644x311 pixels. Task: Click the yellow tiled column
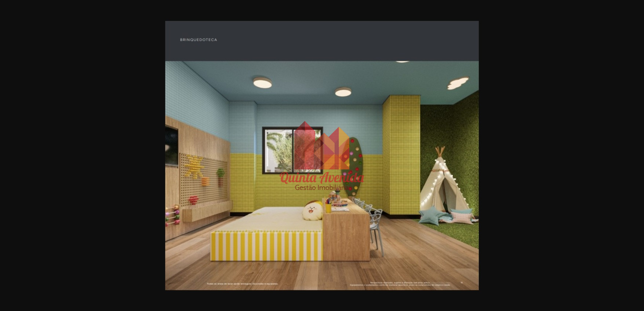[x=401, y=154]
